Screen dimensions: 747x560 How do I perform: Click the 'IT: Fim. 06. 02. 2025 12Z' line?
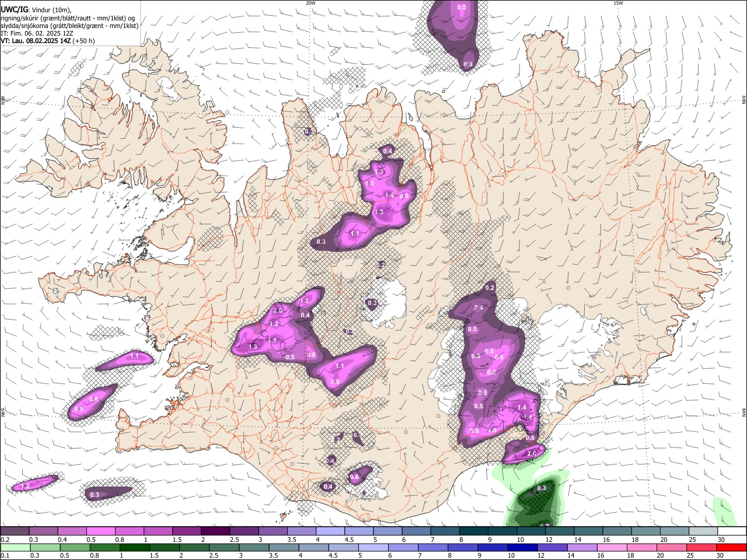click(x=37, y=33)
